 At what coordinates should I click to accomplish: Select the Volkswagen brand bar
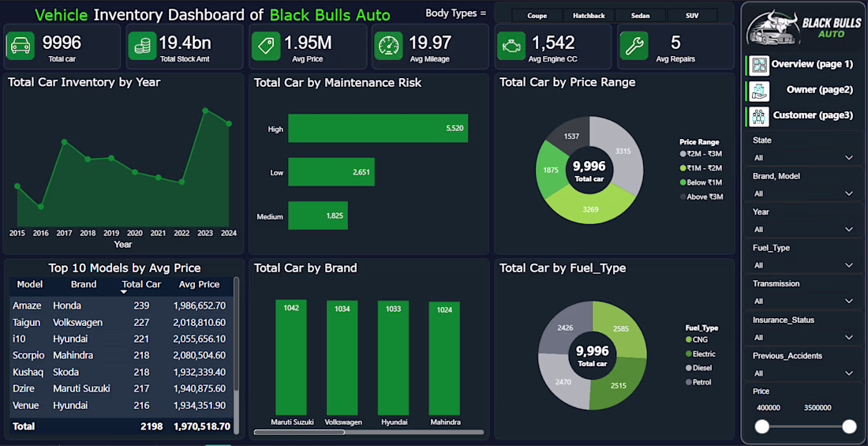[342, 358]
